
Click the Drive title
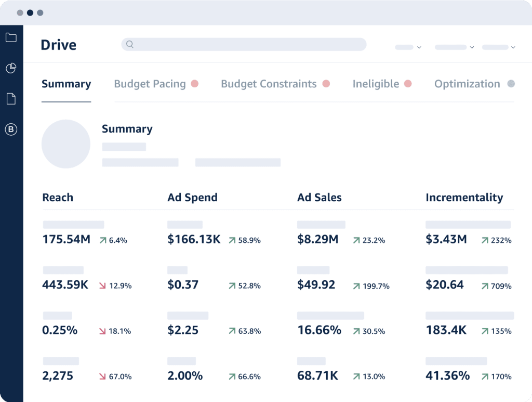pos(58,45)
